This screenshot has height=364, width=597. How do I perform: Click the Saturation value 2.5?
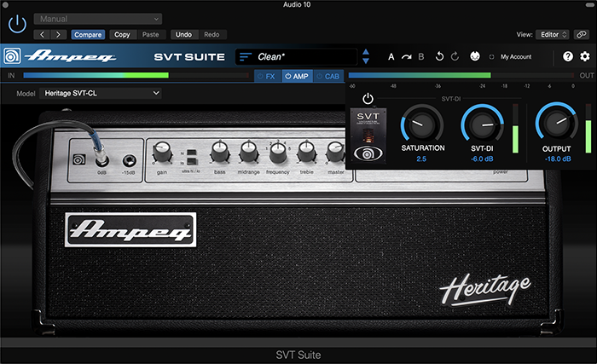tap(421, 159)
